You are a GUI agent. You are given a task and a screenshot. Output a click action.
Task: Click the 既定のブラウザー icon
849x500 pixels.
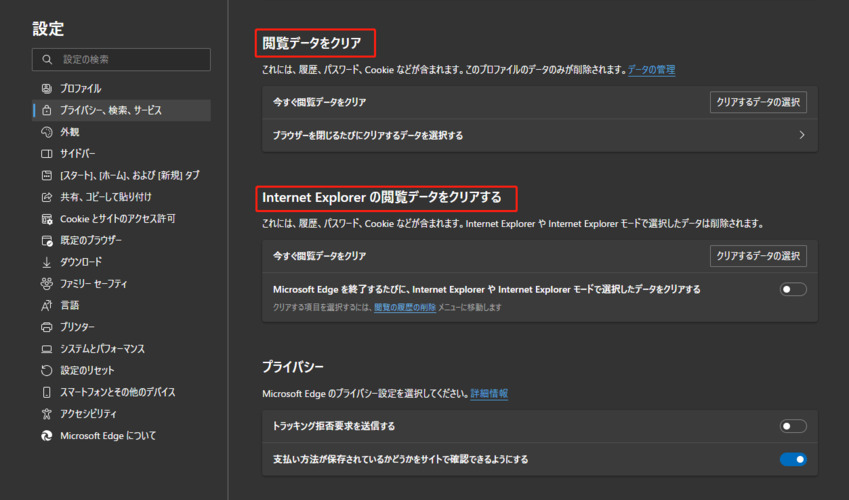tap(47, 240)
